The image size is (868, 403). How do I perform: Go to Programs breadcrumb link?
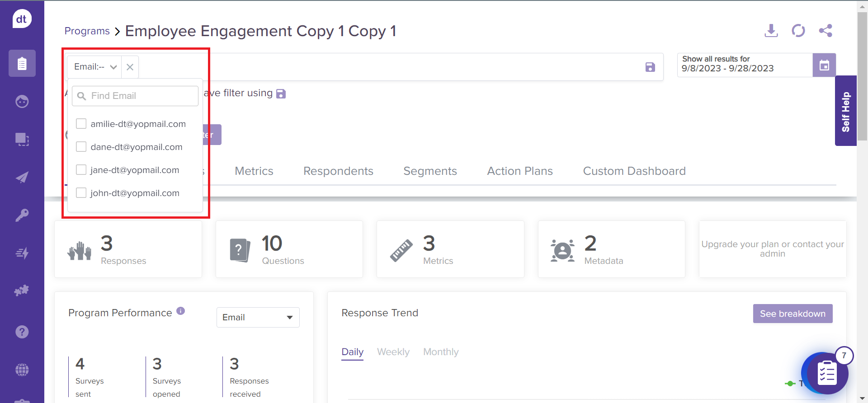pos(87,31)
